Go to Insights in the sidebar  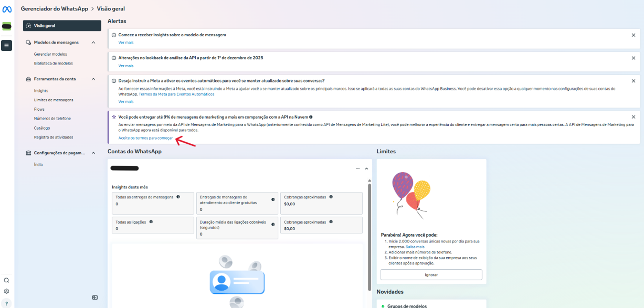click(41, 91)
